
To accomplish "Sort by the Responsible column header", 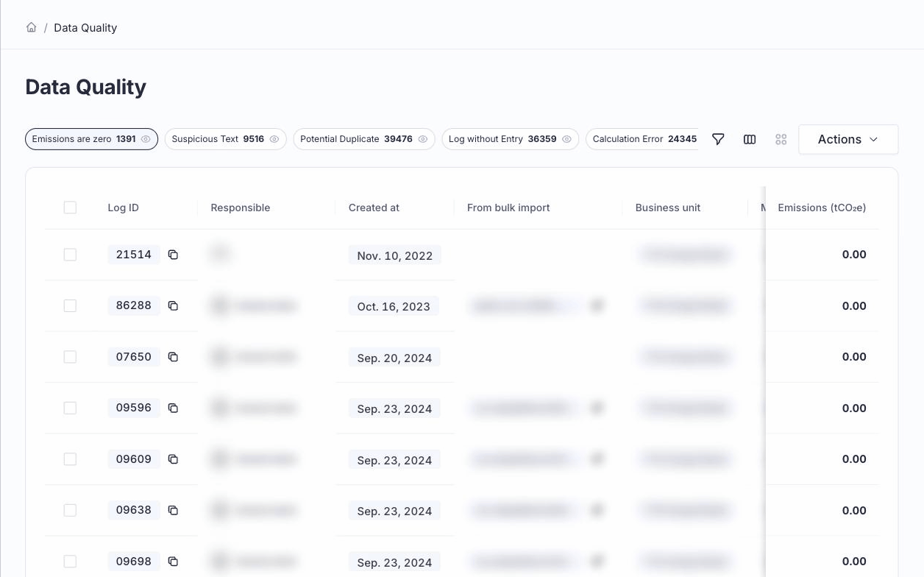I will click(241, 208).
